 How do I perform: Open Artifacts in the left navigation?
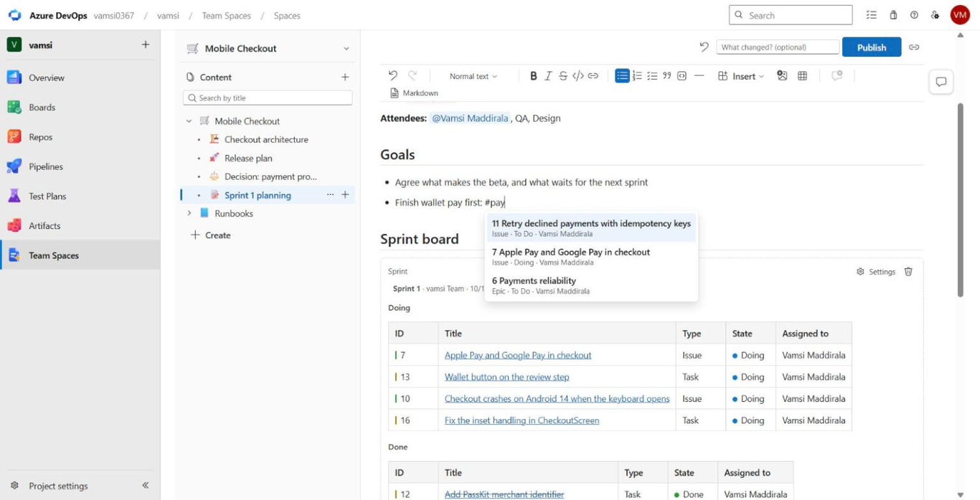[x=80, y=225]
